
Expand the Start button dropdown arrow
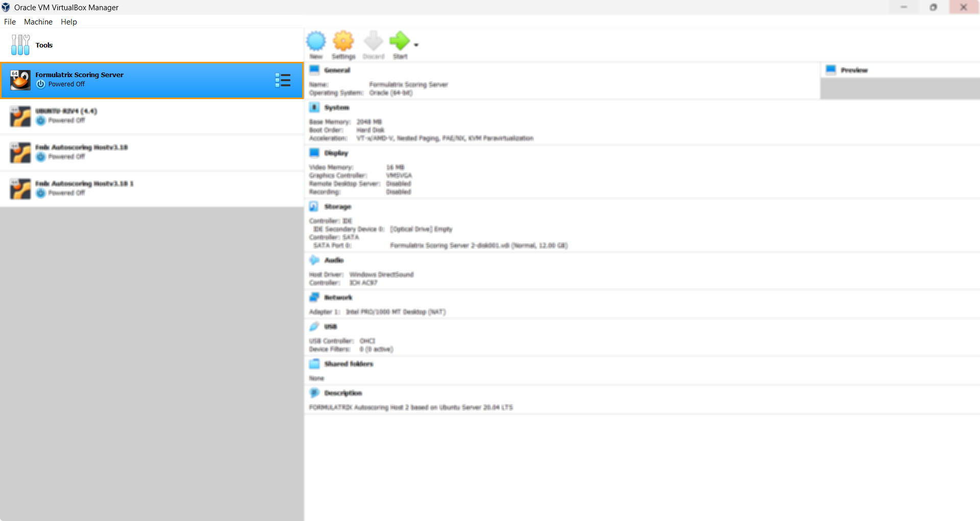[416, 45]
